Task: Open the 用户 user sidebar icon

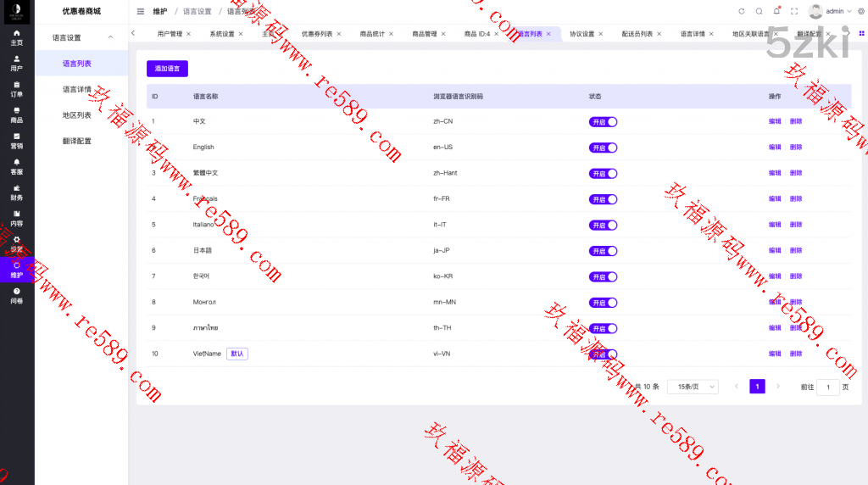Action: [17, 64]
